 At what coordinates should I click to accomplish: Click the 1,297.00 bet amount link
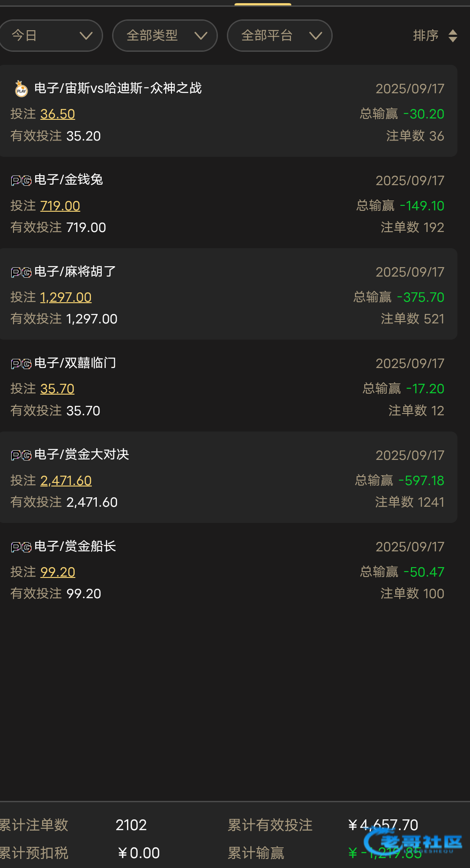pos(66,297)
